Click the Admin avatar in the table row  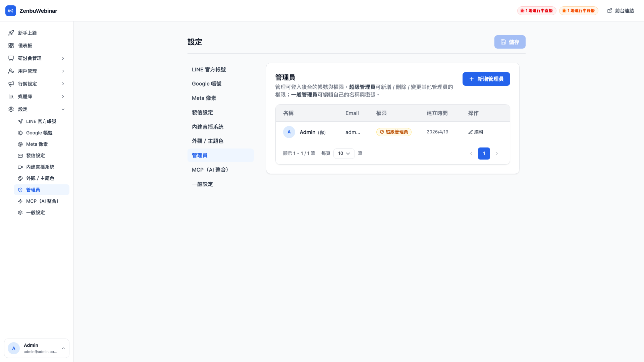289,132
